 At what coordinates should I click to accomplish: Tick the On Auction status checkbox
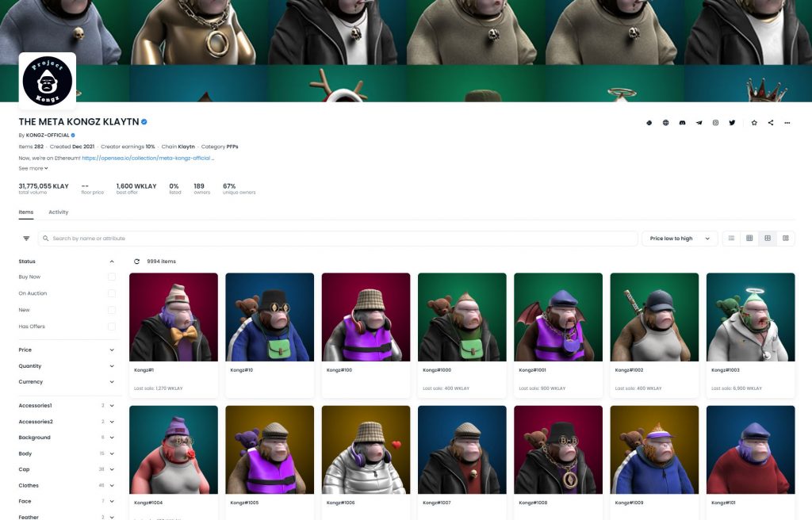(x=111, y=293)
